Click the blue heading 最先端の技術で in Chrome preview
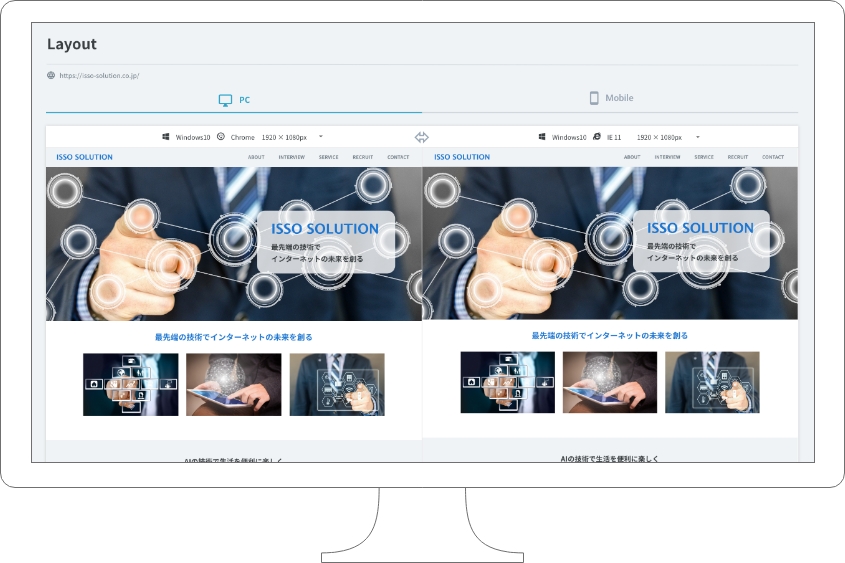Viewport: 845px width, 563px height. [x=233, y=337]
